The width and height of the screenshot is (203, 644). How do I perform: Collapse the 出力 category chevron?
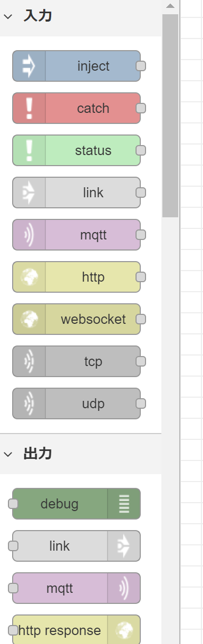[7, 454]
